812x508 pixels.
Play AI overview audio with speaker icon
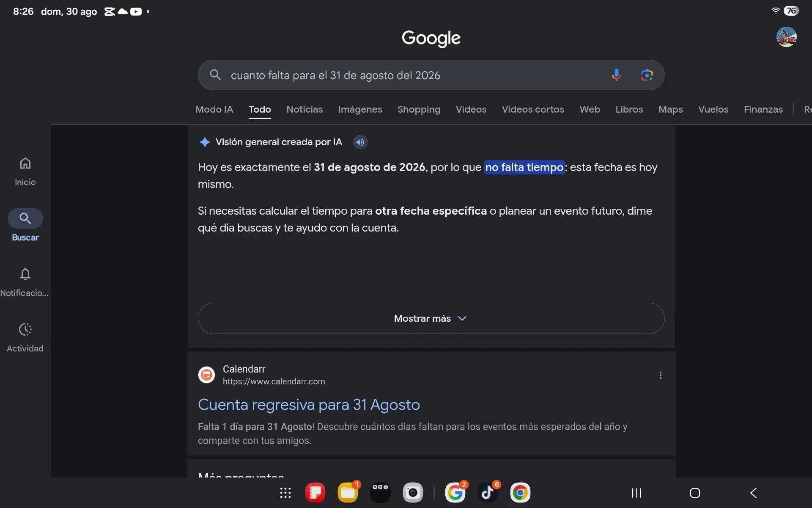pyautogui.click(x=360, y=142)
